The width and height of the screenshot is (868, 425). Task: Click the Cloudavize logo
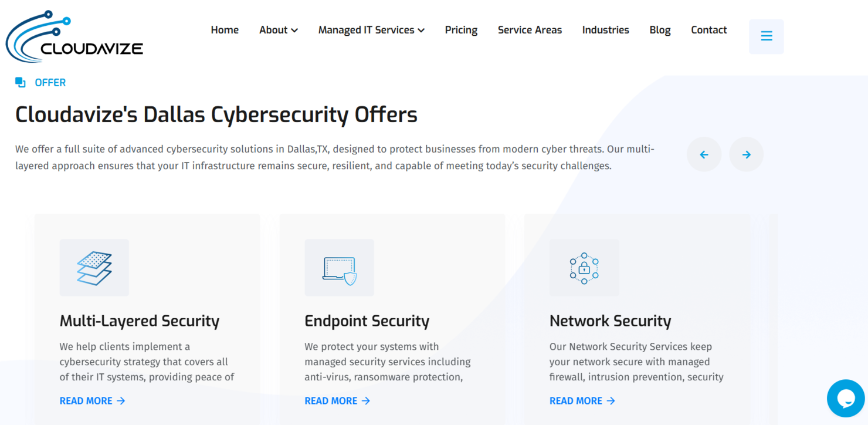click(x=73, y=35)
